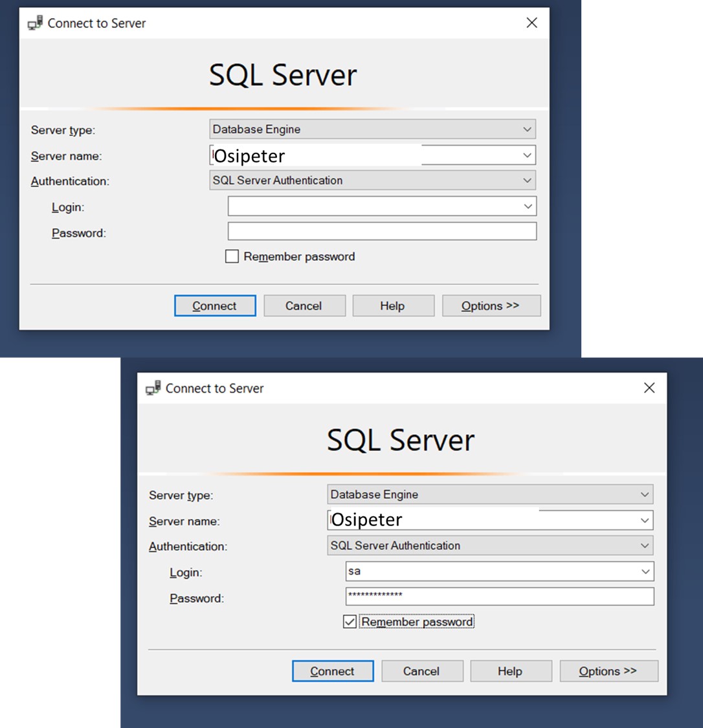Expand the Login dropdown showing sa
Screen dimensions: 703x728
[645, 571]
